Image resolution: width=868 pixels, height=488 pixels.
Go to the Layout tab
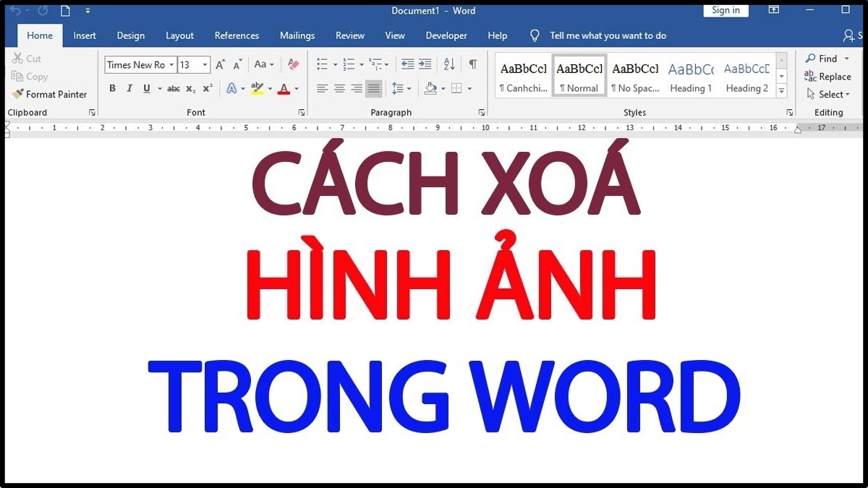click(x=179, y=35)
